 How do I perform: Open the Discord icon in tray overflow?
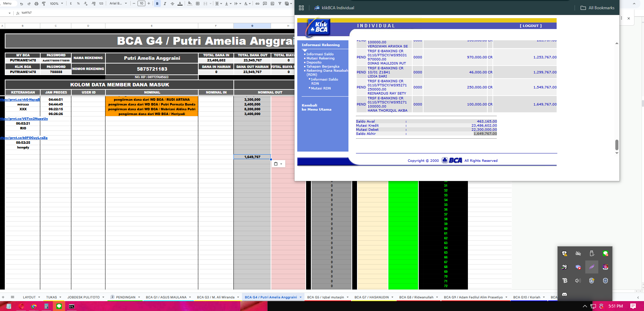point(564,294)
